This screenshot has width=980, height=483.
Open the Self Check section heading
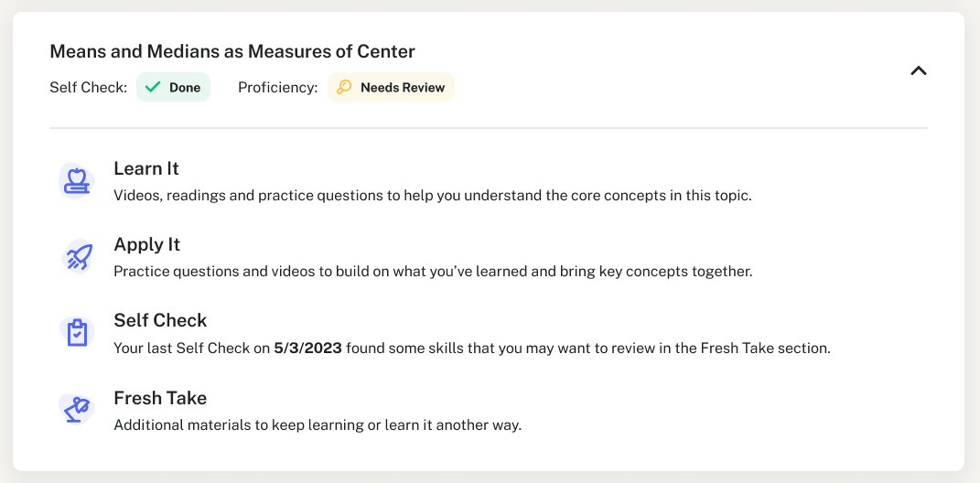pos(160,320)
